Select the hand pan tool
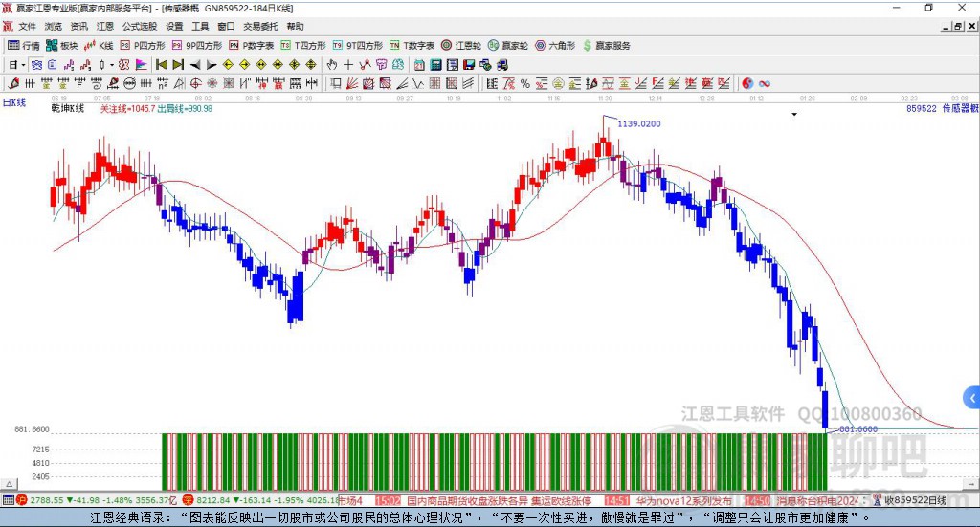 click(x=332, y=65)
